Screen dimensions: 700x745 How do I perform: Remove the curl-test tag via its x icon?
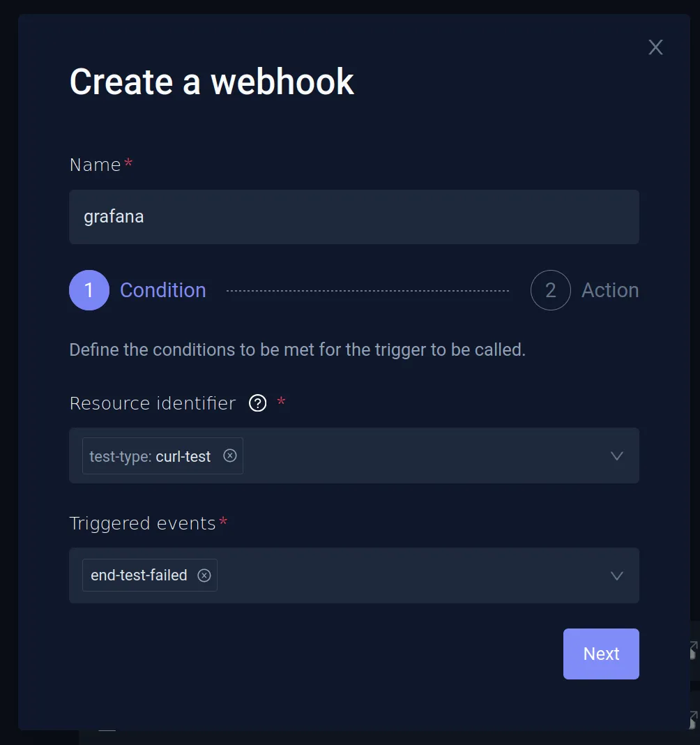[230, 456]
